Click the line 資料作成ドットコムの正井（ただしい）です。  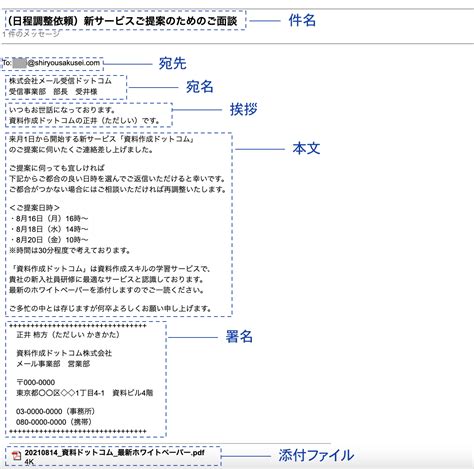[x=84, y=121]
